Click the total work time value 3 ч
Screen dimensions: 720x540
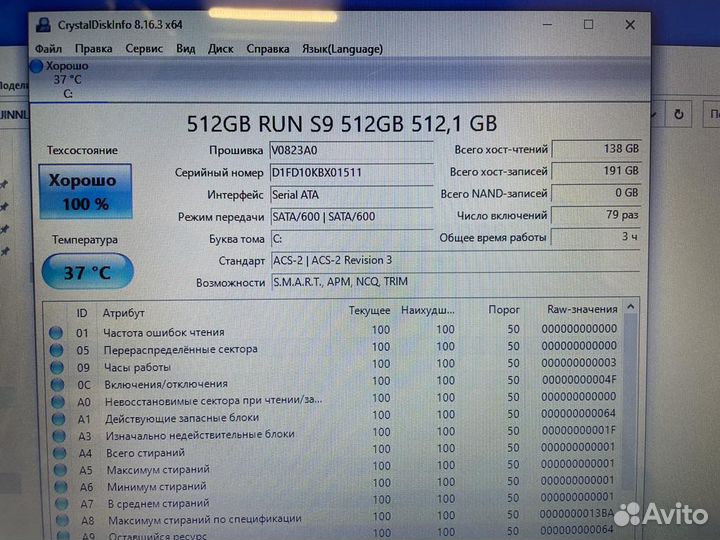click(x=596, y=237)
